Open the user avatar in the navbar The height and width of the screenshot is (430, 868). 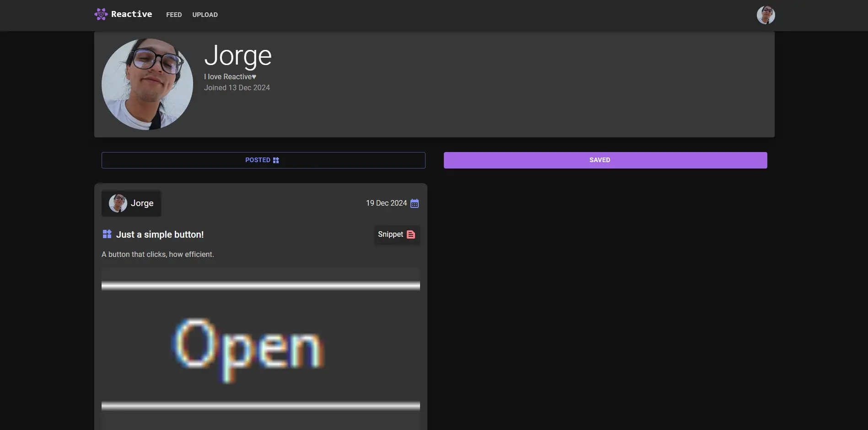click(766, 15)
